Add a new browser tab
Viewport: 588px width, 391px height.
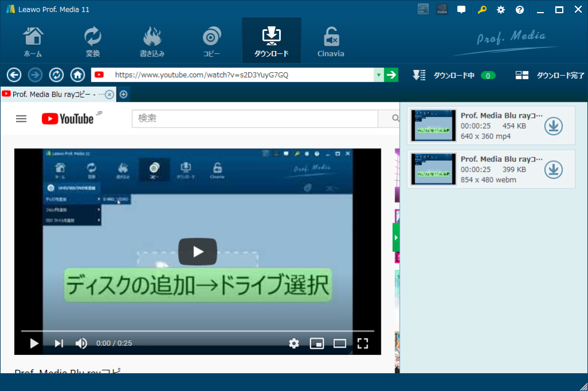click(x=123, y=95)
